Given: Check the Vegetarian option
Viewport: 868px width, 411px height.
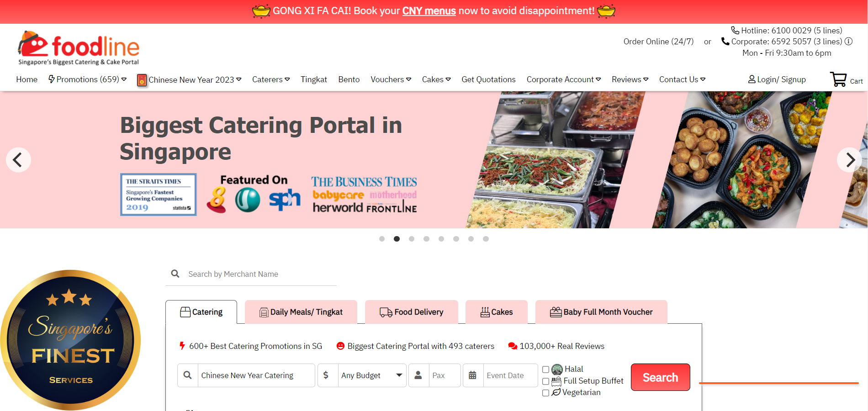Looking at the screenshot, I should [545, 393].
